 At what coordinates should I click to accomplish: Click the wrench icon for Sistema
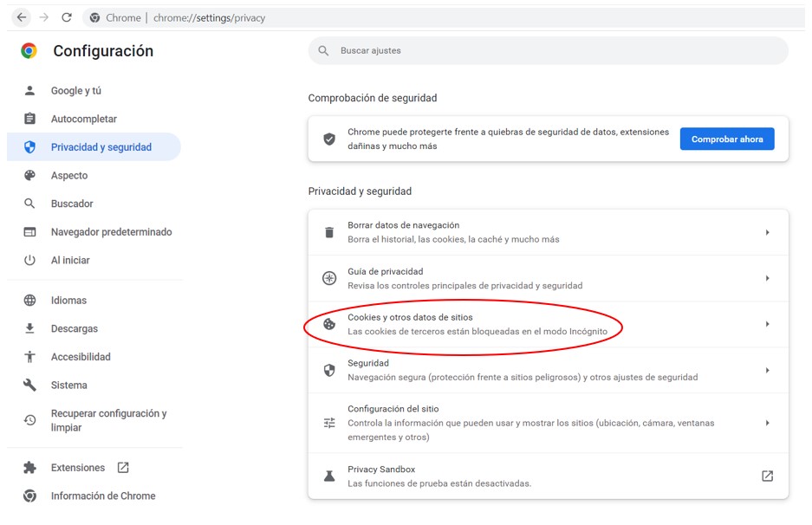point(29,385)
